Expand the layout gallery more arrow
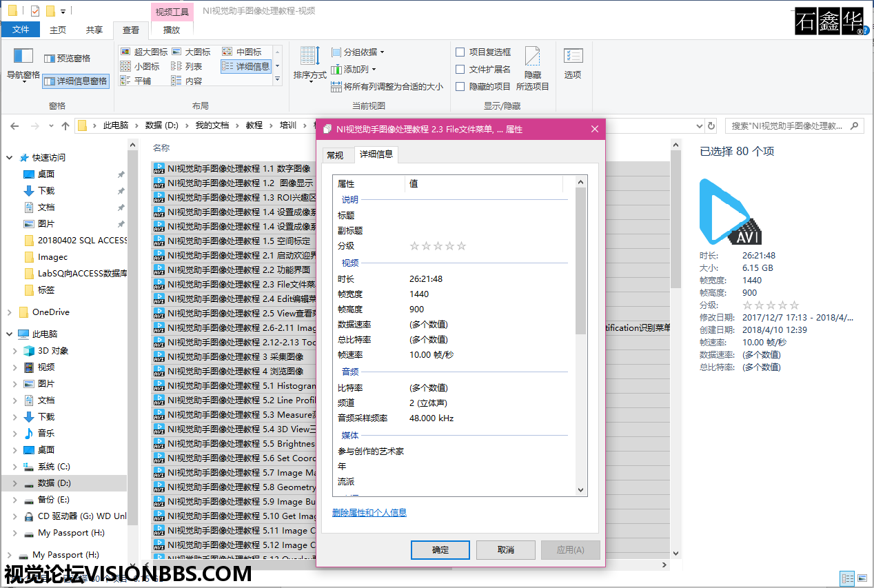 [x=278, y=80]
